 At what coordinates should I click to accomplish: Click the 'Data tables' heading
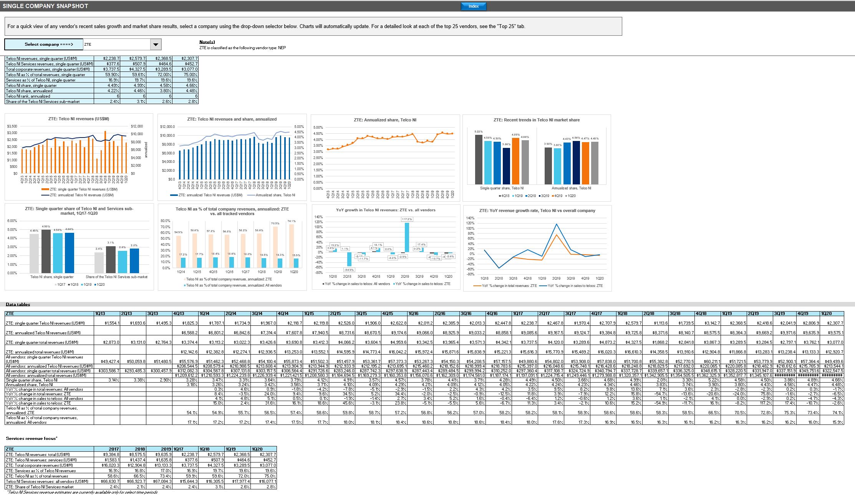18,305
